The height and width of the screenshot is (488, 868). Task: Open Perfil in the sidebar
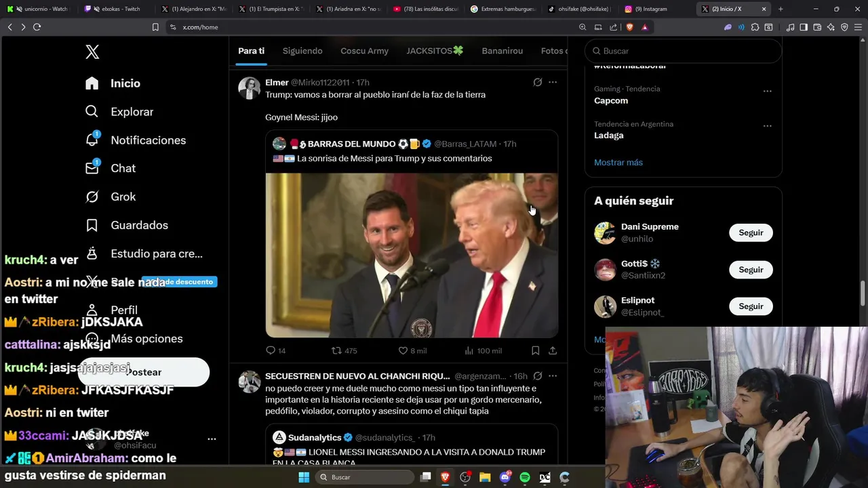click(112, 310)
